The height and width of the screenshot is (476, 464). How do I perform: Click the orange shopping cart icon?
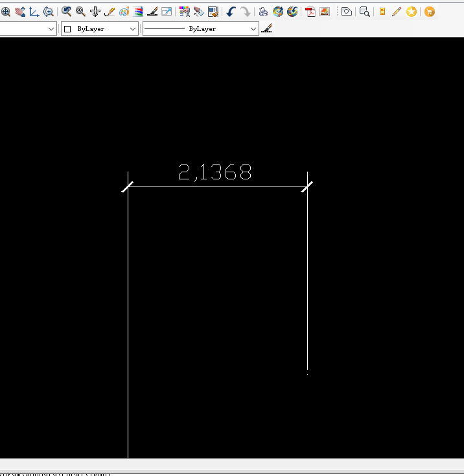point(429,12)
